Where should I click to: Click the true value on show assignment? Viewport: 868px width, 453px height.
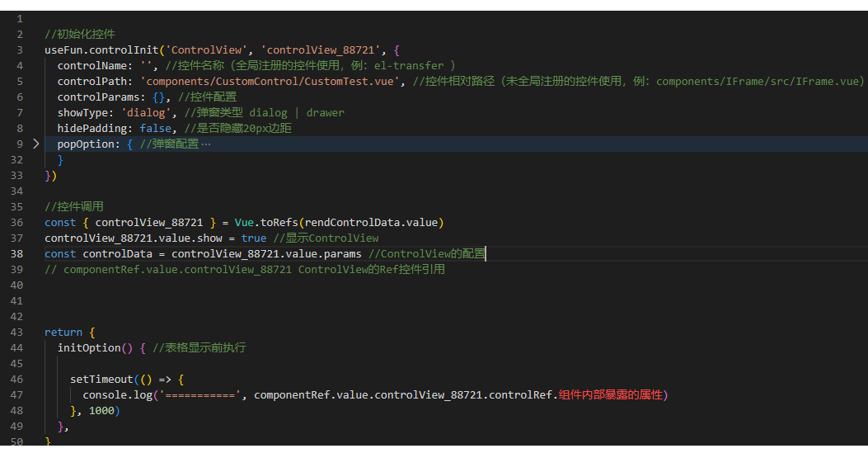(x=254, y=238)
